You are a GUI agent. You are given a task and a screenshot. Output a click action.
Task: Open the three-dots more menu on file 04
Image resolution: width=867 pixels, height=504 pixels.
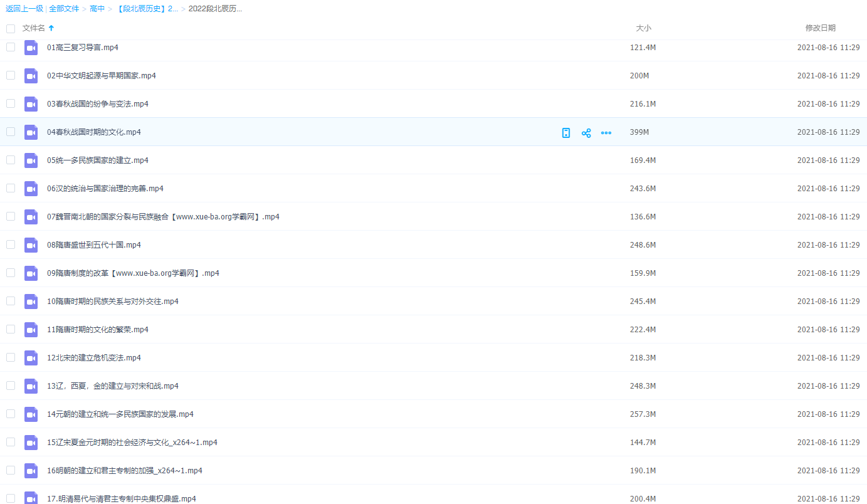pos(606,133)
